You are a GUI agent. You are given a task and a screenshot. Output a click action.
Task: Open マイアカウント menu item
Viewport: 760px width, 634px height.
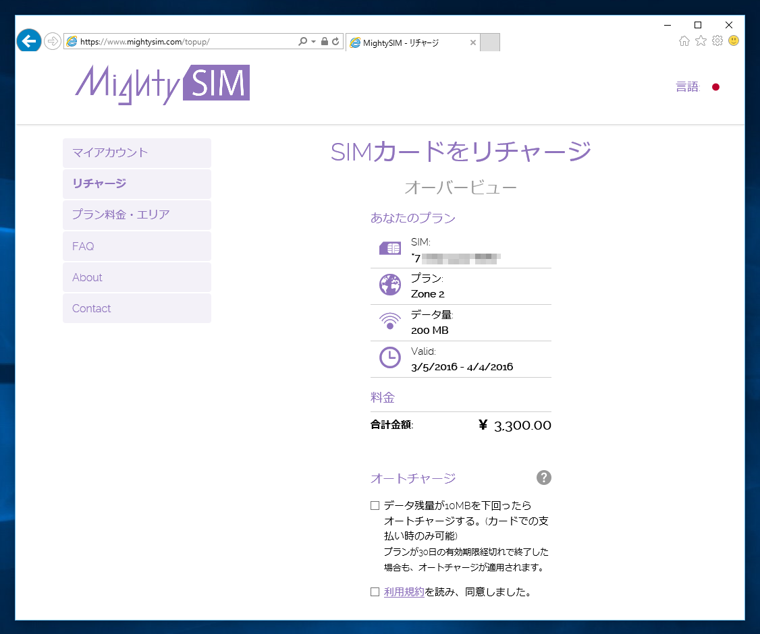137,153
